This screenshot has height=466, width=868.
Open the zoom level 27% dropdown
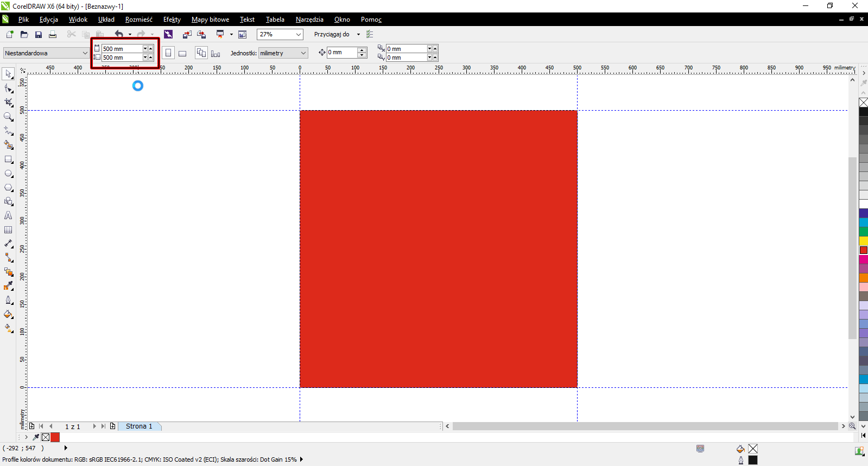click(298, 34)
